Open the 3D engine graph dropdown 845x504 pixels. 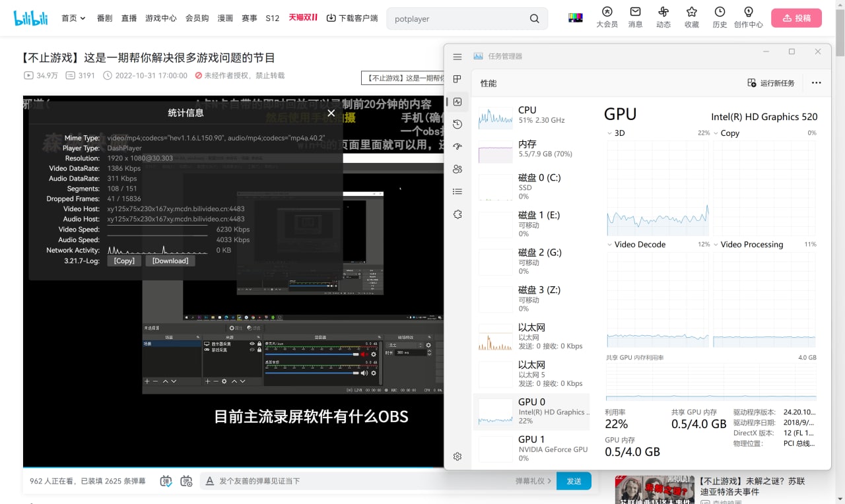(x=609, y=133)
